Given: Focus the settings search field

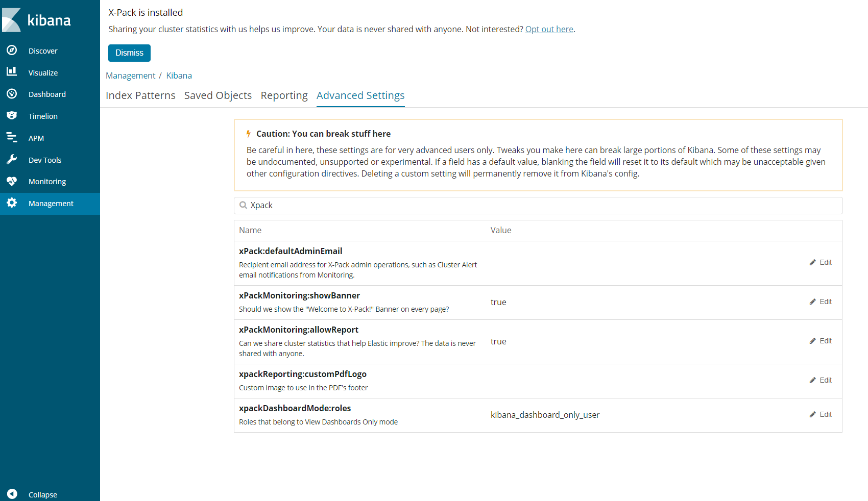Looking at the screenshot, I should tap(541, 206).
